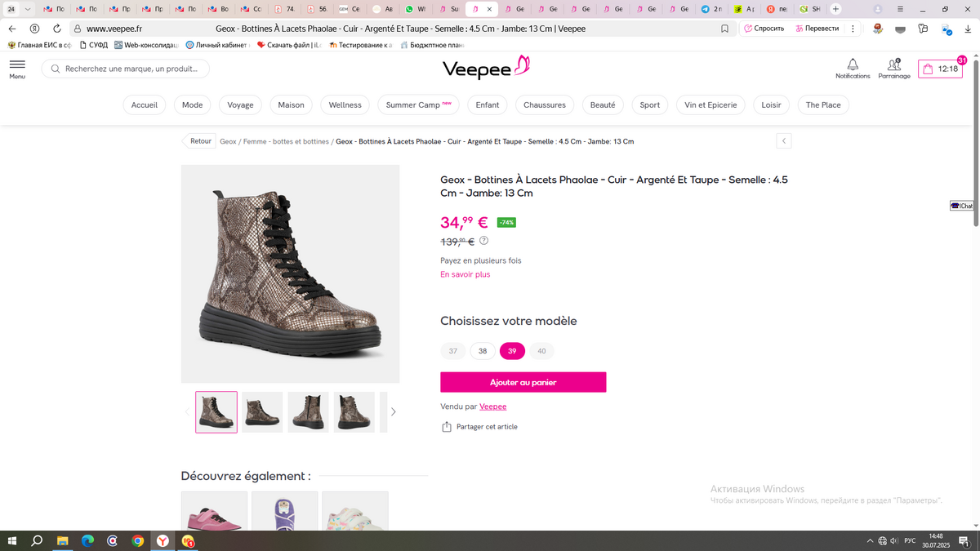Open the shopping cart with timer 12:18
The width and height of the screenshot is (980, 551).
pyautogui.click(x=940, y=69)
